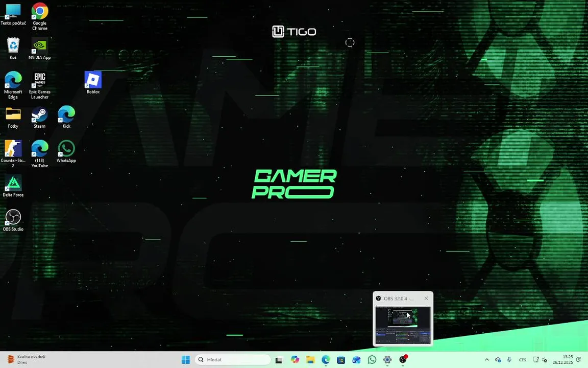Click the OBS Studio taskbar icon
The height and width of the screenshot is (368, 588).
click(403, 360)
